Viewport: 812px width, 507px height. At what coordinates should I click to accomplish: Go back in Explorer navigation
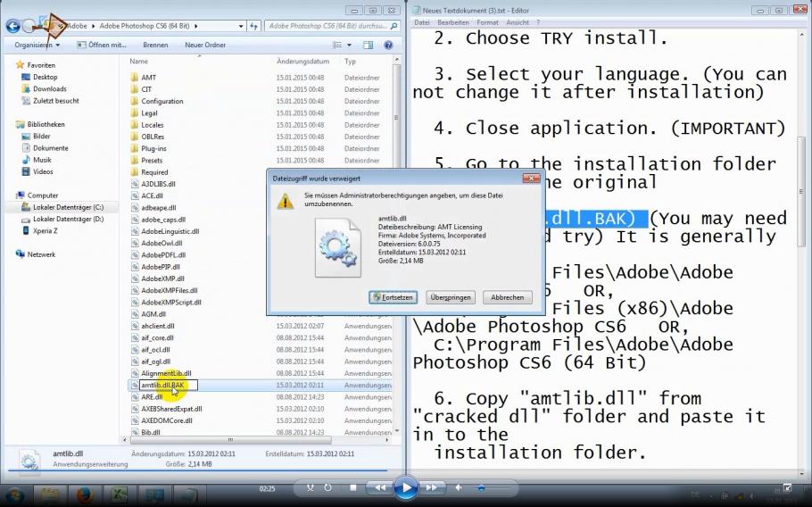coord(13,26)
